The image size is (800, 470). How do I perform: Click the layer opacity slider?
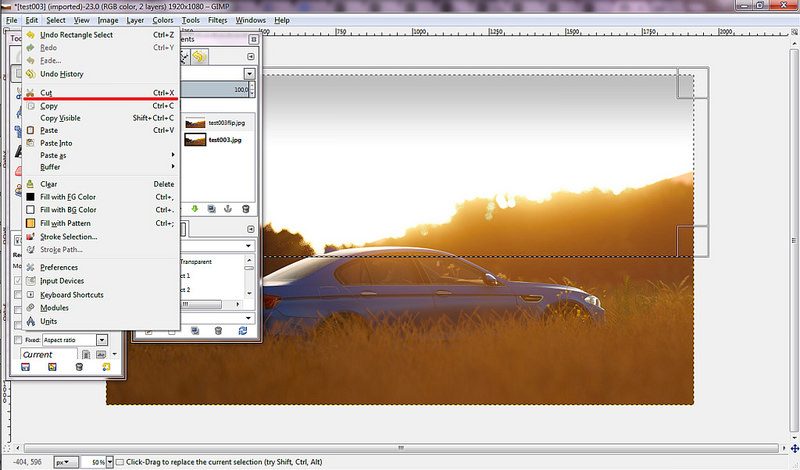point(214,90)
